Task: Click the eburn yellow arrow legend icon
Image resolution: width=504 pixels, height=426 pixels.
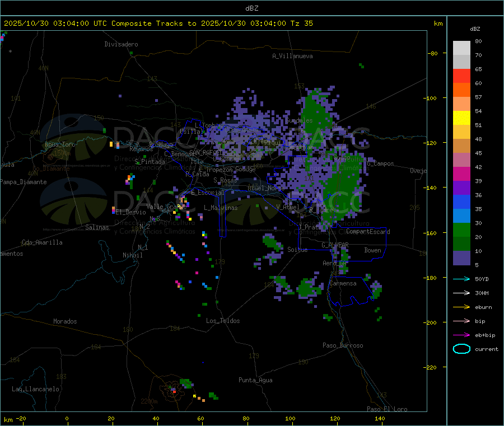Action: click(461, 307)
